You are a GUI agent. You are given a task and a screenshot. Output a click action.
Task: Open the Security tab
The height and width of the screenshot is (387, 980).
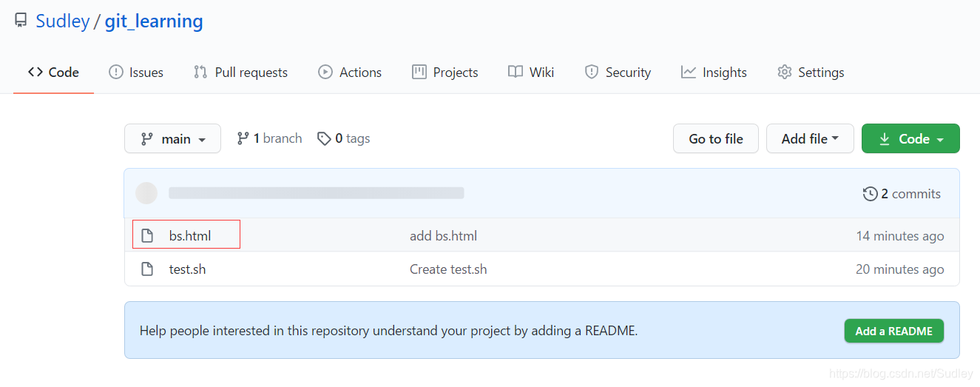[618, 73]
